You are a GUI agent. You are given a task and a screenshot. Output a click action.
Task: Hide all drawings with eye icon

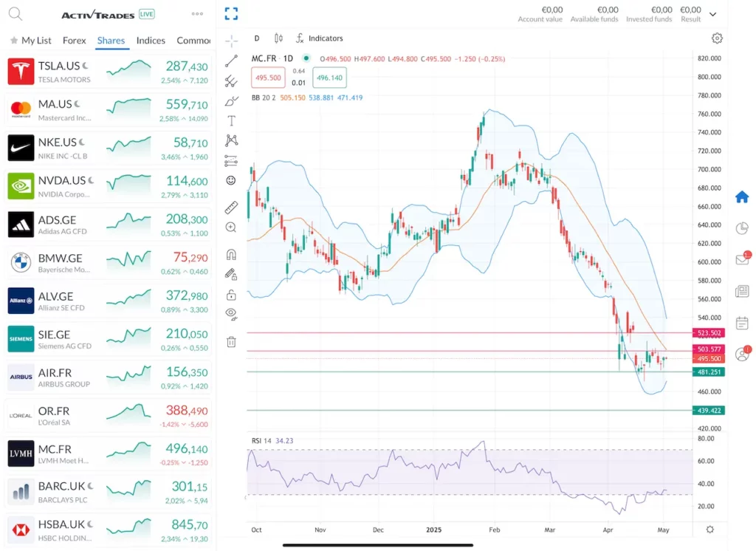click(x=231, y=315)
